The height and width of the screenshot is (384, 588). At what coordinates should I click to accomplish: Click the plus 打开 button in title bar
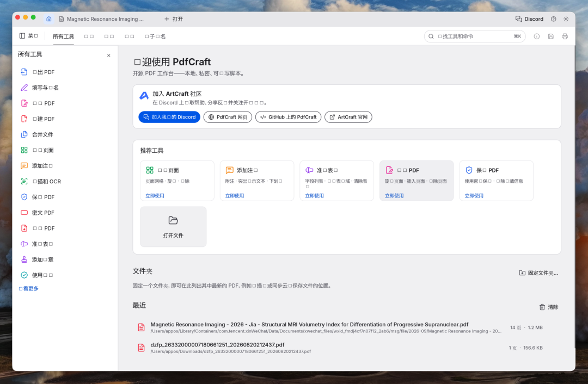[174, 18]
